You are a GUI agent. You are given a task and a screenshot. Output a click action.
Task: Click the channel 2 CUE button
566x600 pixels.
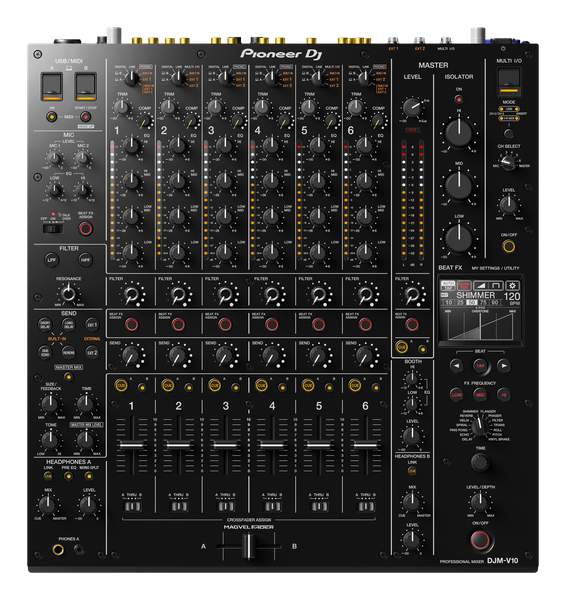coord(168,385)
